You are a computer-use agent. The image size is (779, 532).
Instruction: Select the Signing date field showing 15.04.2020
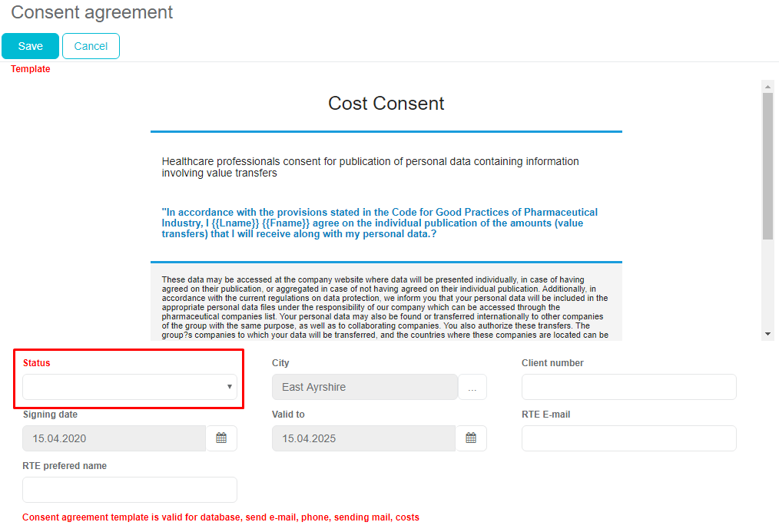pyautogui.click(x=114, y=438)
